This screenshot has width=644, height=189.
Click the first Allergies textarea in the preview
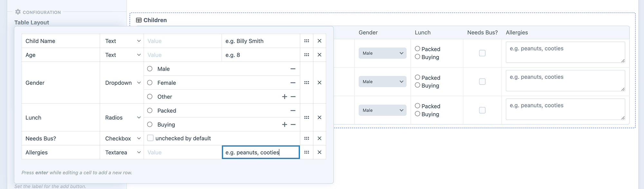565,52
